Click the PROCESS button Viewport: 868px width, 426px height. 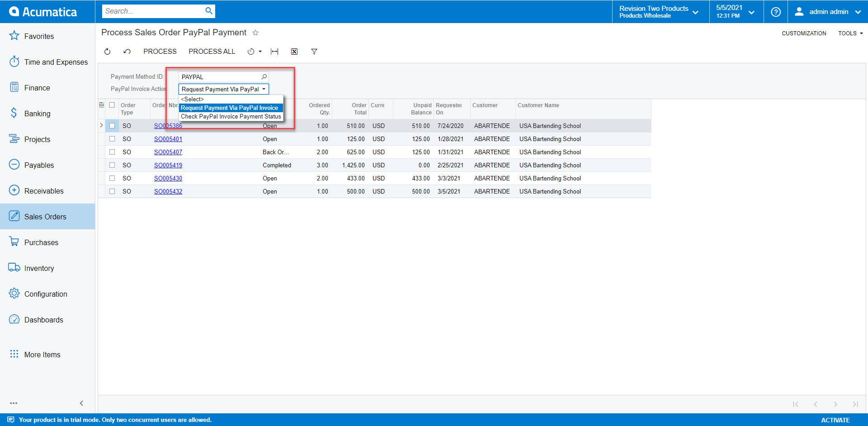click(x=160, y=52)
